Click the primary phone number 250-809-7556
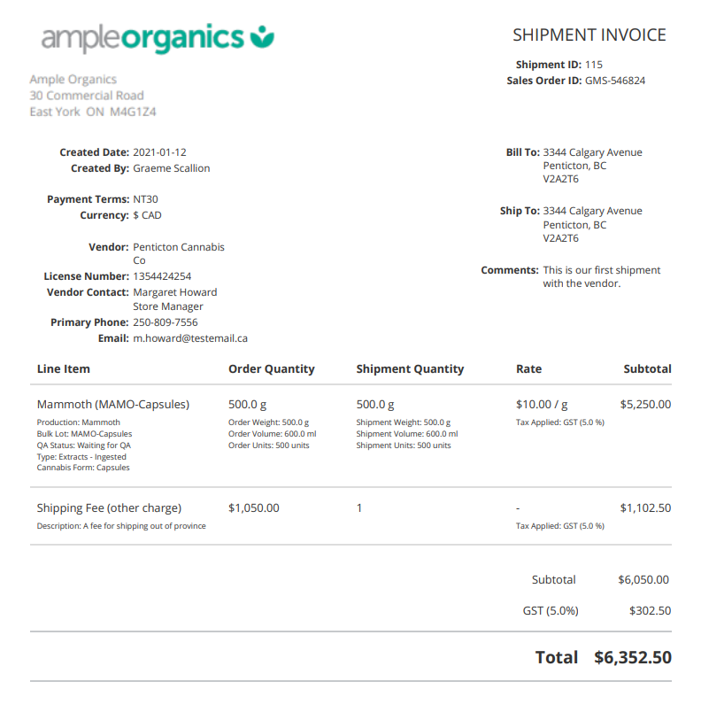The width and height of the screenshot is (701, 728). click(166, 322)
